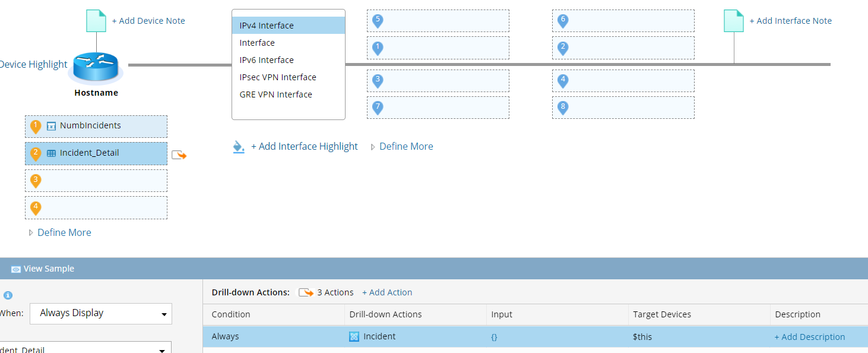Click the {} Input field in the Always row
Screen dimensions: 868x353
(494, 336)
